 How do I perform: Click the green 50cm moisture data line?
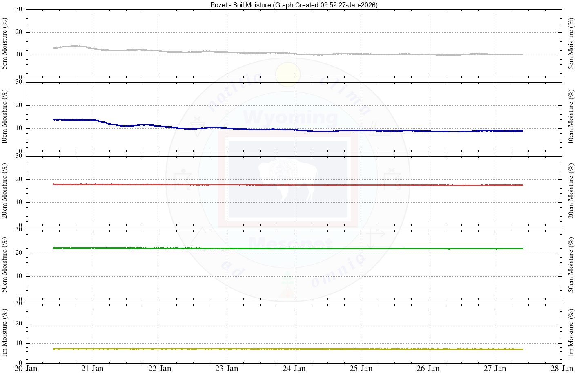286,248
